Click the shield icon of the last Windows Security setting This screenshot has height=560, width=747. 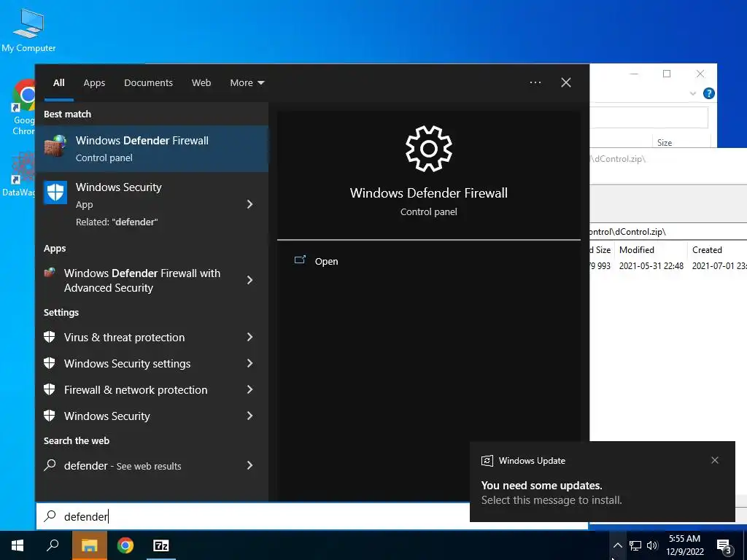[50, 416]
